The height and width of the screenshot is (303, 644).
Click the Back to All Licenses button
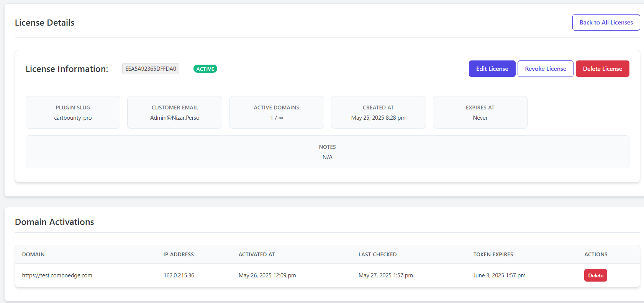[606, 23]
